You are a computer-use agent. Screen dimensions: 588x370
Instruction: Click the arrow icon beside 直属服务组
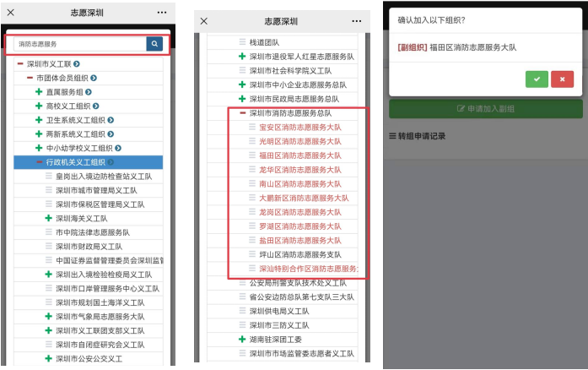tap(89, 91)
